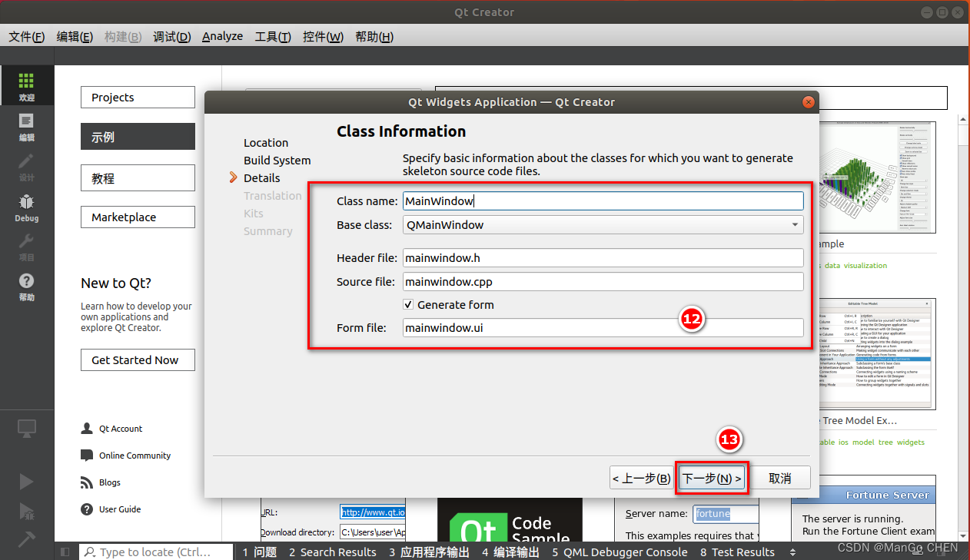Toggle the left sidebar panel icon
Image resolution: width=970 pixels, height=560 pixels.
point(65,552)
